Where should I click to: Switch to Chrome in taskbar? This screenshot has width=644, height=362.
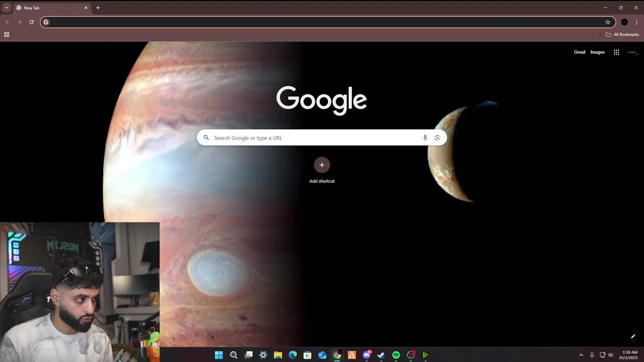pos(337,355)
